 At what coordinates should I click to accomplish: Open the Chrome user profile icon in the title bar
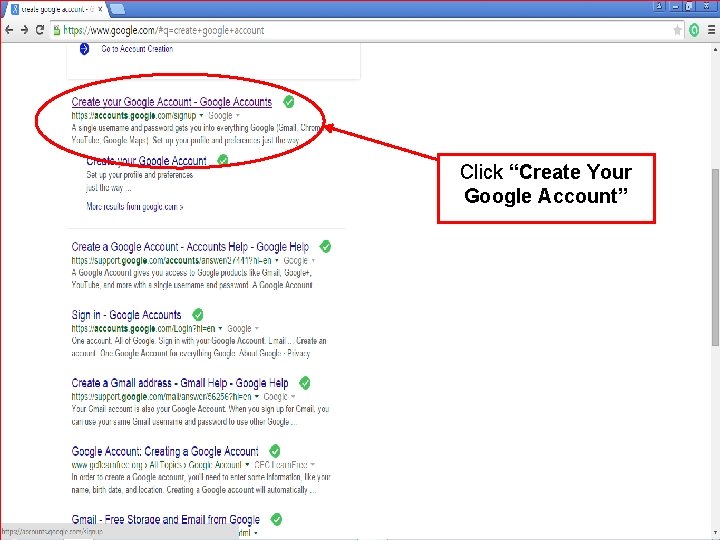click(659, 6)
